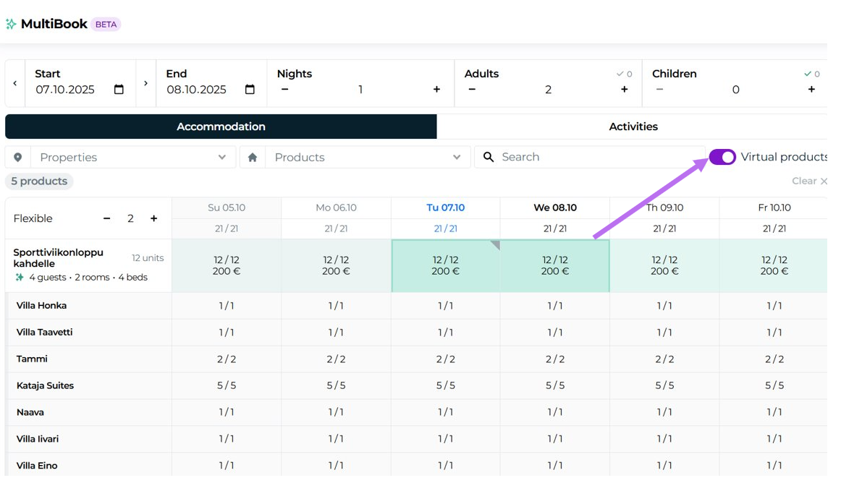Image resolution: width=841 pixels, height=504 pixels.
Task: Increase Children count with plus icon
Action: coord(811,90)
